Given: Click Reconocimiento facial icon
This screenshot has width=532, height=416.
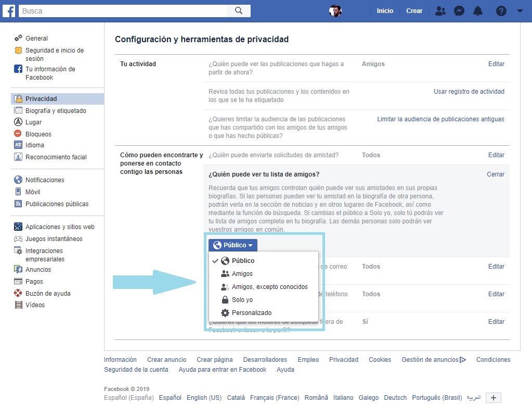Looking at the screenshot, I should tap(18, 157).
